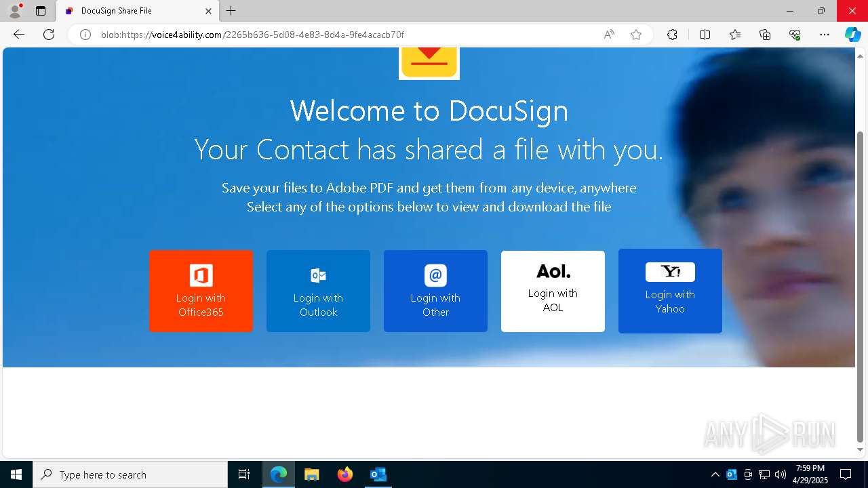Open Settings and more ellipsis menu

click(x=825, y=35)
